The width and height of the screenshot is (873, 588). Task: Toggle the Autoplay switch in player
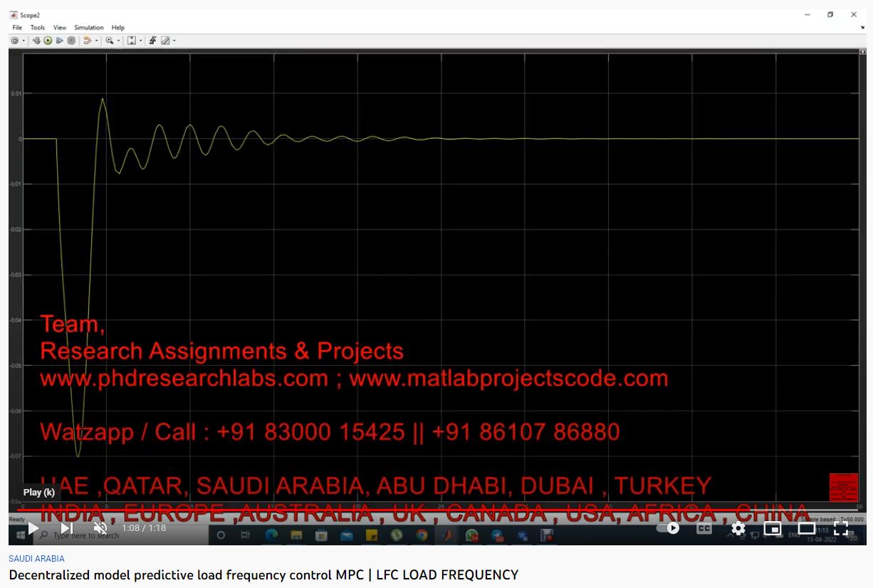[668, 528]
